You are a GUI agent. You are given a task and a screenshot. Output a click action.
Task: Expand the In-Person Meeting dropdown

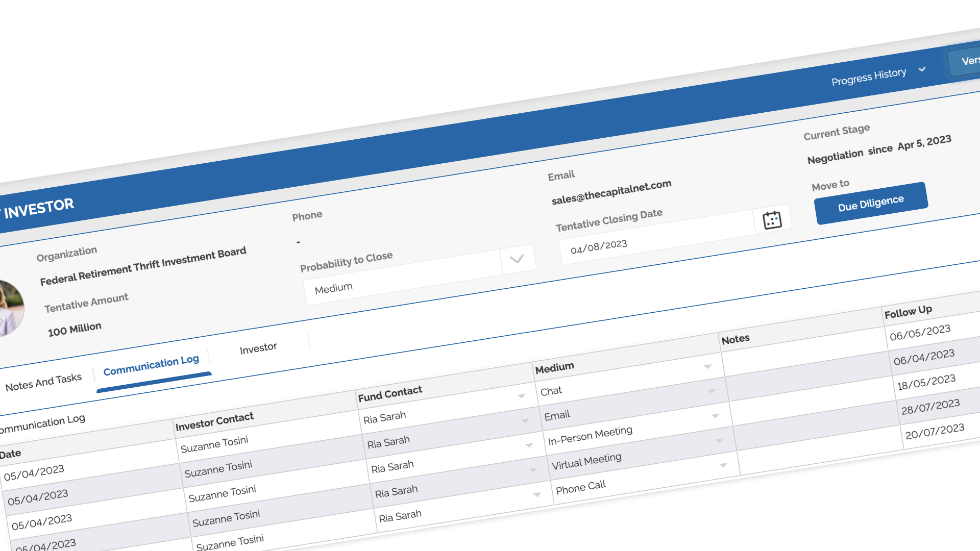click(x=719, y=441)
